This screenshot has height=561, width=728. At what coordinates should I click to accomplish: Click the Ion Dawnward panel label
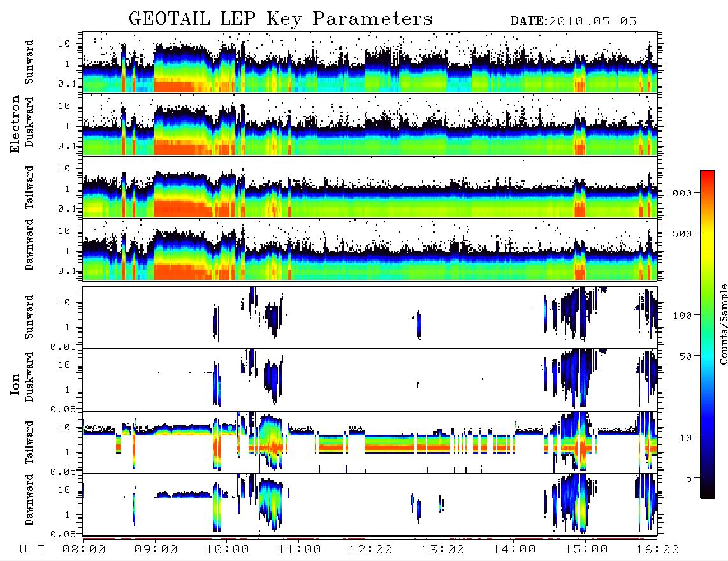[29, 500]
